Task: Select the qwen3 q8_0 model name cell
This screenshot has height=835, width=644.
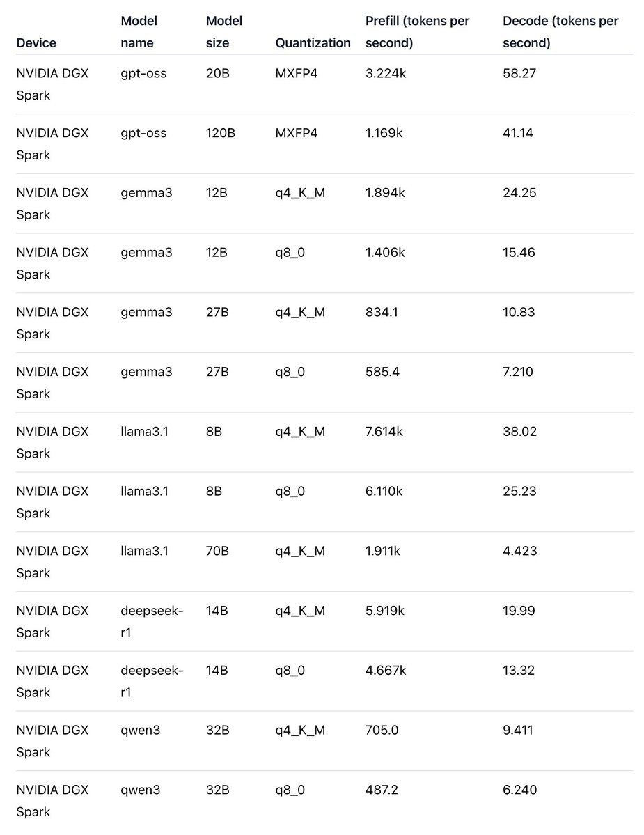Action: coord(141,790)
